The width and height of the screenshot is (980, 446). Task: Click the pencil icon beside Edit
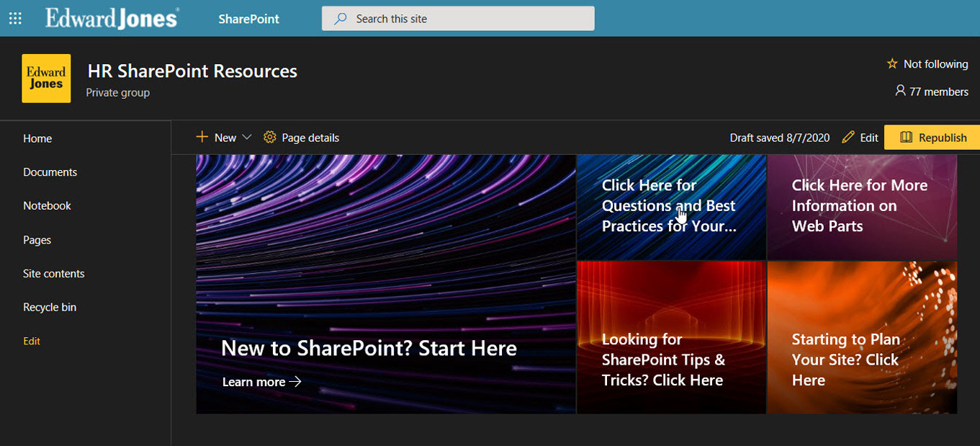(x=848, y=137)
